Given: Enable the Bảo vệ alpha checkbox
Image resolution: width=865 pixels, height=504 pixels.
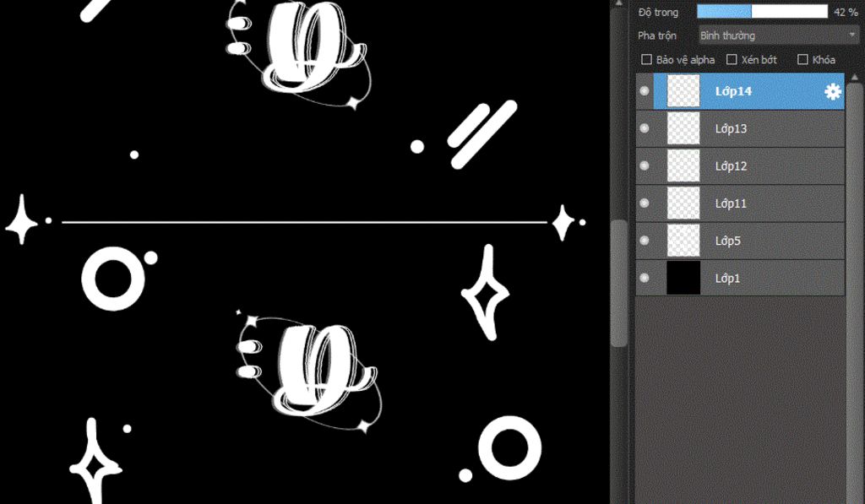Looking at the screenshot, I should [646, 60].
